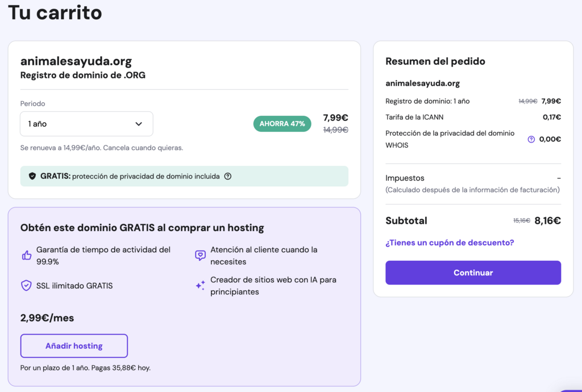Click the customer support chat bubble icon
This screenshot has width=582, height=392.
click(x=200, y=255)
